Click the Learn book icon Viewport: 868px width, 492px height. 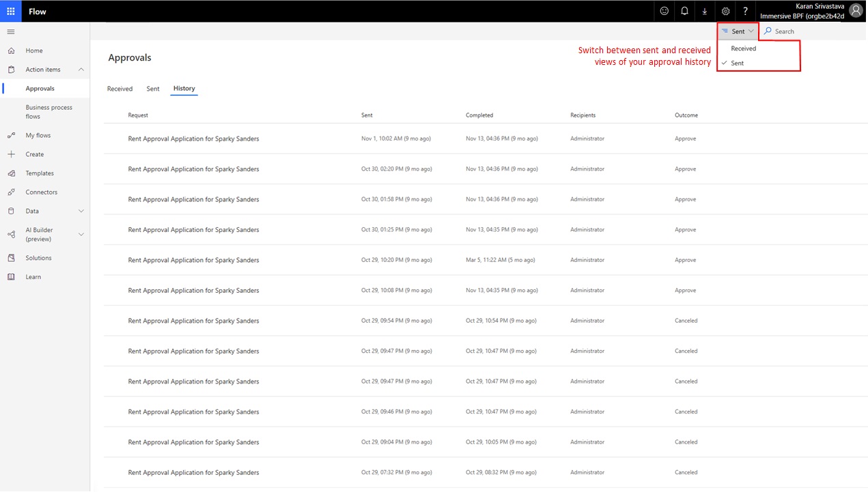click(11, 277)
